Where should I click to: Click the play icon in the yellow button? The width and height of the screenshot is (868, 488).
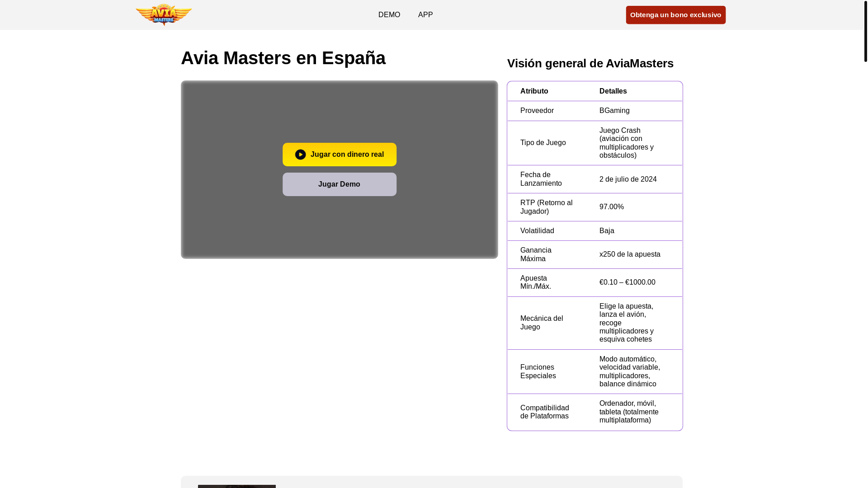[x=300, y=155]
